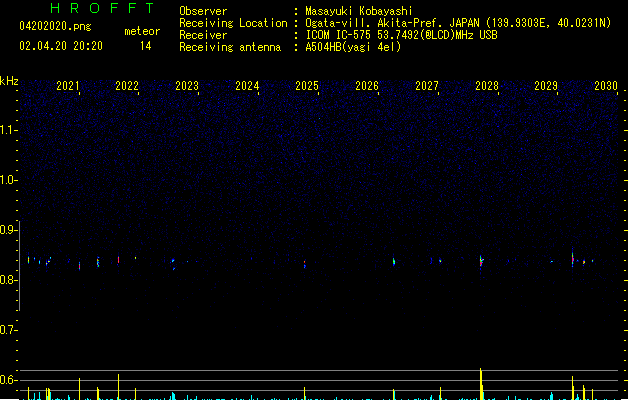The height and width of the screenshot is (400, 629).
Task: Click the 2024 time axis marker
Action: click(247, 86)
